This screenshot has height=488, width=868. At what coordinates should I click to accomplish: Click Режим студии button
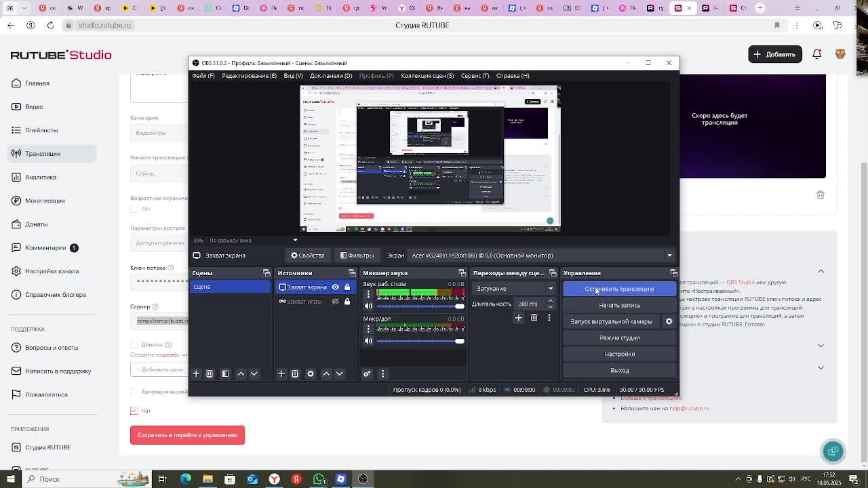619,338
